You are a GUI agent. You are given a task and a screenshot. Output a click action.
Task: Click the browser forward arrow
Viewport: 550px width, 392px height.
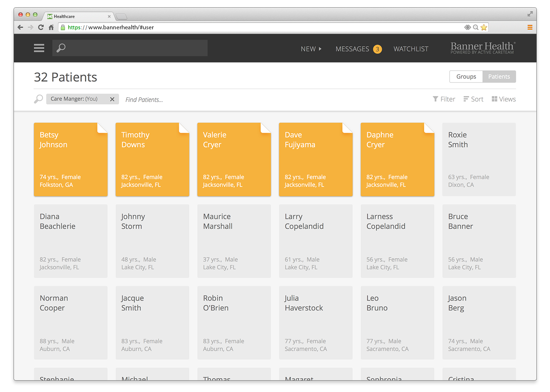pos(30,27)
